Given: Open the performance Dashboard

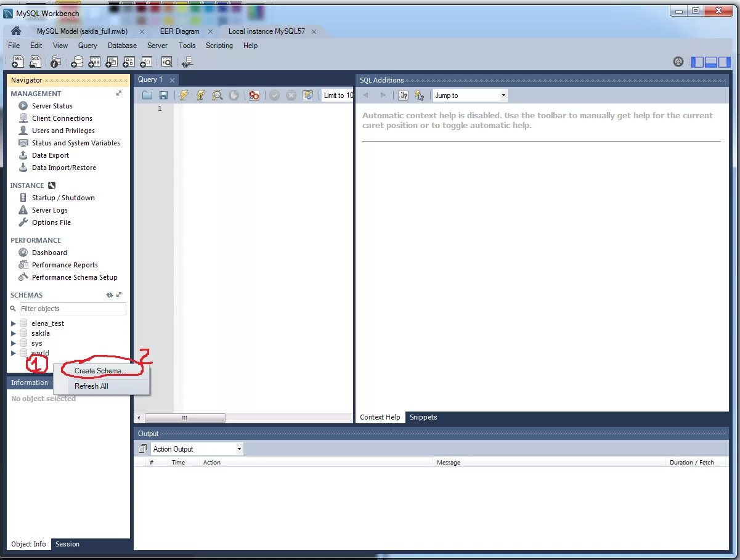Looking at the screenshot, I should 49,253.
